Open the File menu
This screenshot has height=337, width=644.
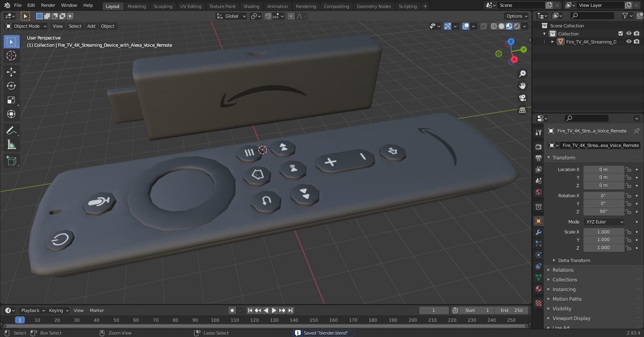pyautogui.click(x=18, y=5)
